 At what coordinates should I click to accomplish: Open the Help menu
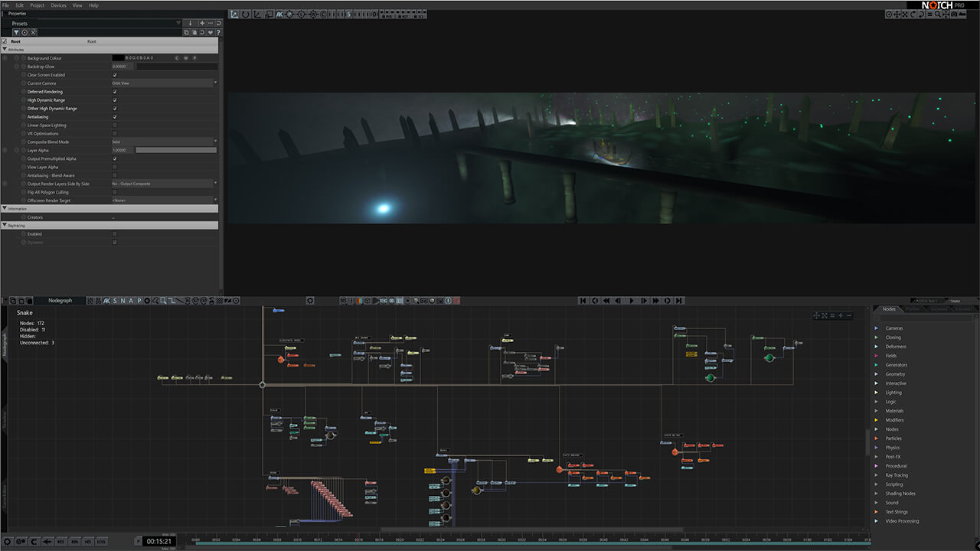click(x=93, y=5)
